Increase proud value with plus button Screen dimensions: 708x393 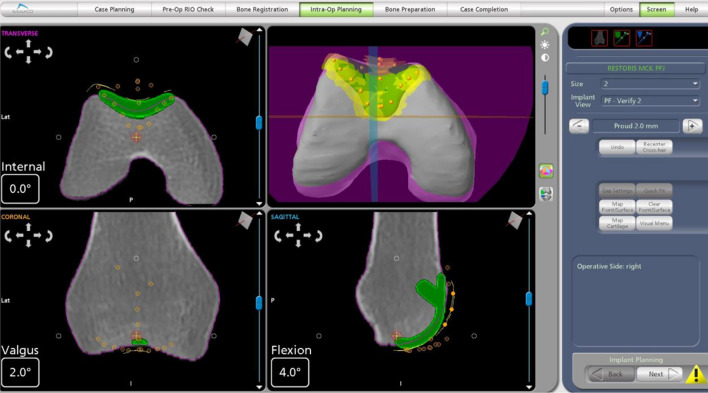pos(692,126)
